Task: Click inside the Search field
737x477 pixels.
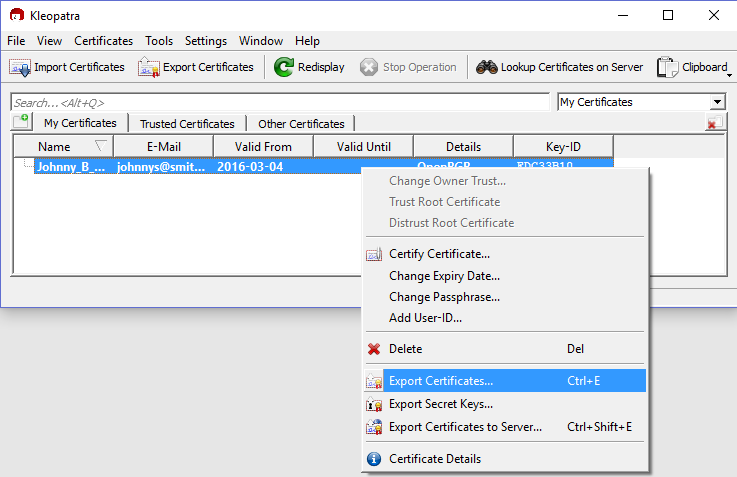Action: coord(280,102)
